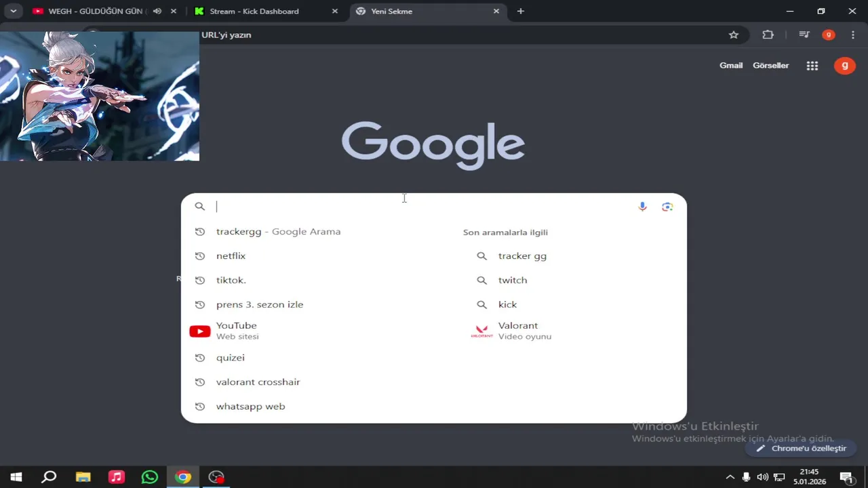Mute the audio on WEGH tab
This screenshot has height=488, width=868.
pyautogui.click(x=157, y=11)
